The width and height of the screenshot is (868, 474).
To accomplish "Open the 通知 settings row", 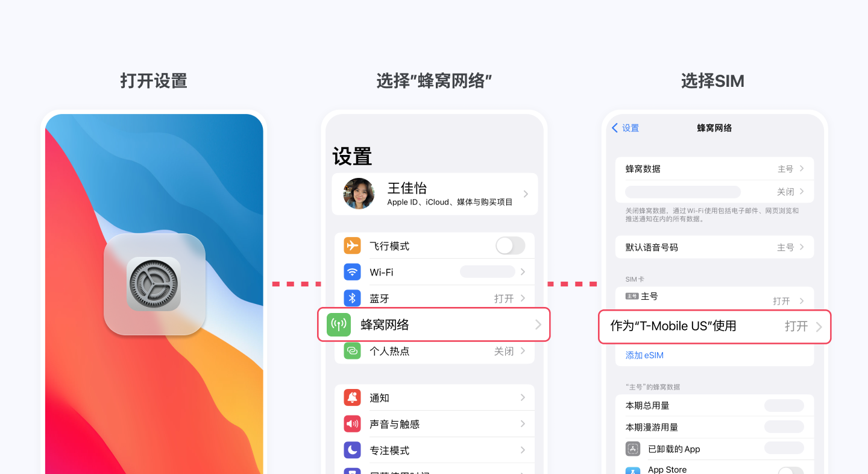I will 435,398.
